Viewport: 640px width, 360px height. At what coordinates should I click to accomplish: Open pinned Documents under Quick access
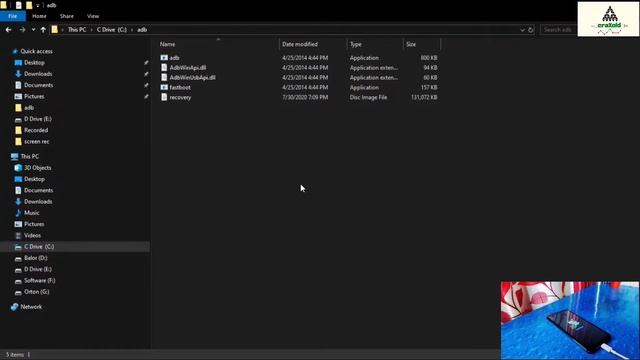pyautogui.click(x=38, y=85)
